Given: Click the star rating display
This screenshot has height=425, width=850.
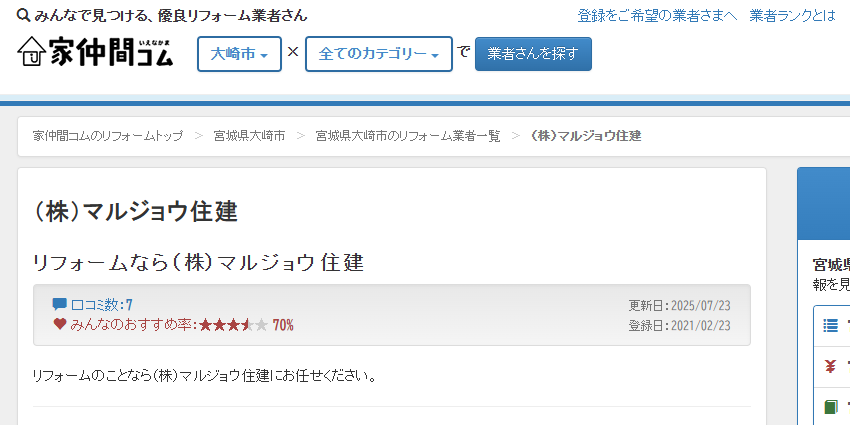Looking at the screenshot, I should click(x=233, y=325).
